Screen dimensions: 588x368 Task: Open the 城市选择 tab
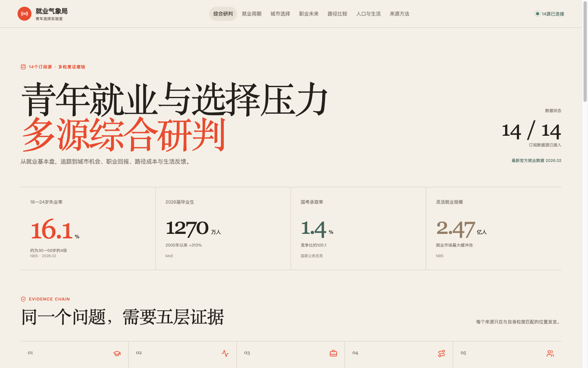click(280, 13)
